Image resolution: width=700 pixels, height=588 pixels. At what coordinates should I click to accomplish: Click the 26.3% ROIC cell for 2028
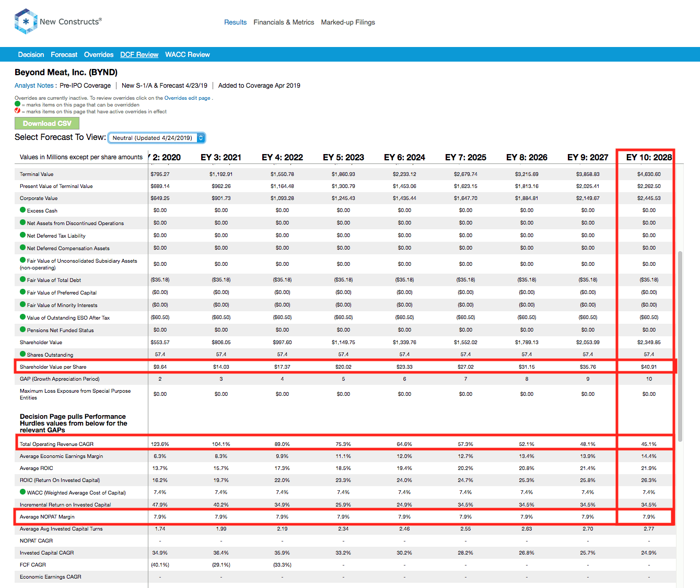[649, 480]
